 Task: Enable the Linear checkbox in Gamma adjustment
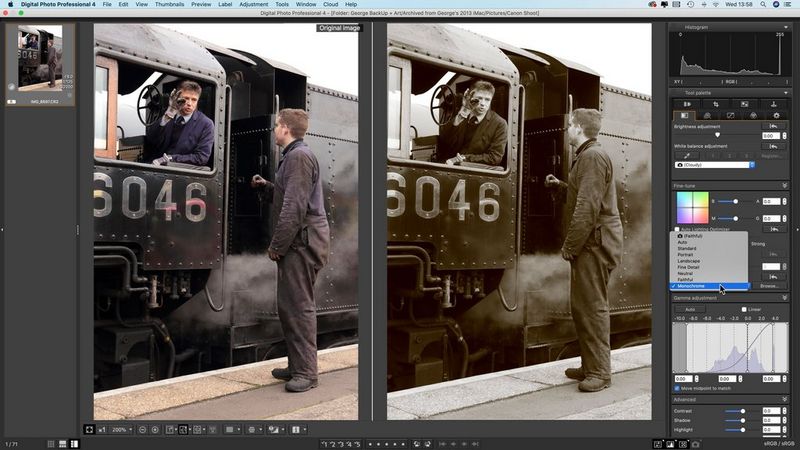point(744,309)
